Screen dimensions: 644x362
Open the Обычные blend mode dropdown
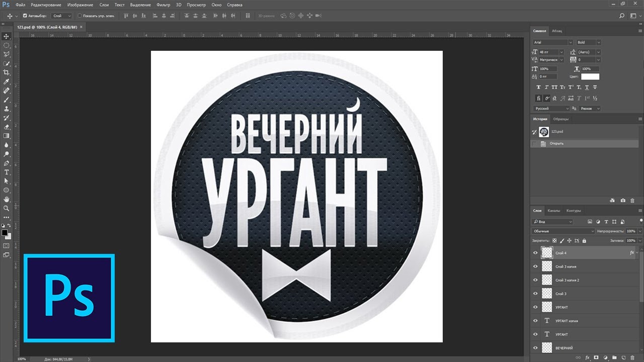click(x=563, y=231)
